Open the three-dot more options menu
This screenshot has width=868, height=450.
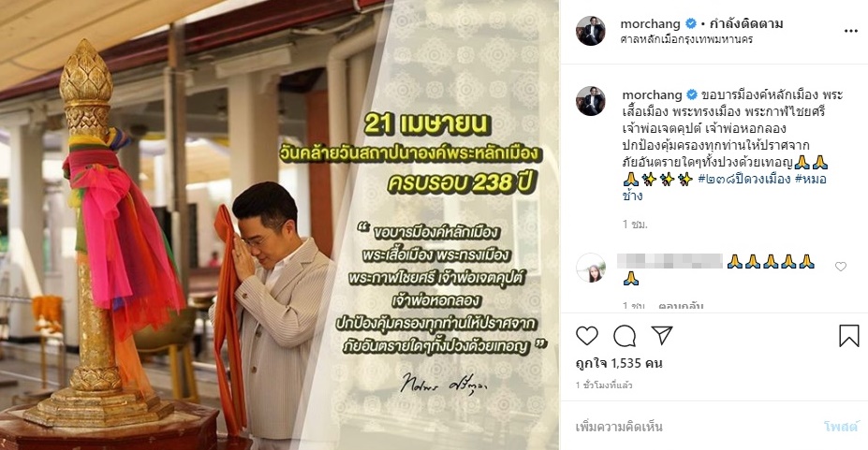(x=851, y=31)
